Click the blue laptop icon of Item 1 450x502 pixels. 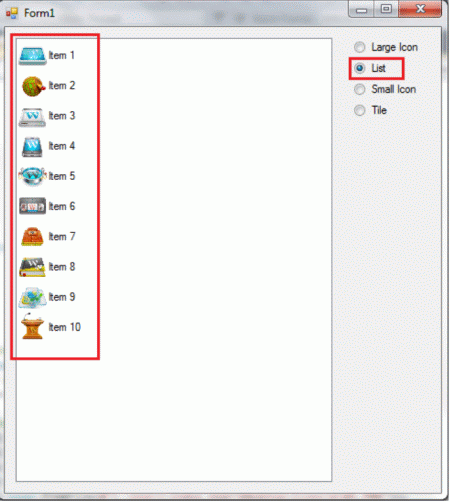tap(32, 56)
